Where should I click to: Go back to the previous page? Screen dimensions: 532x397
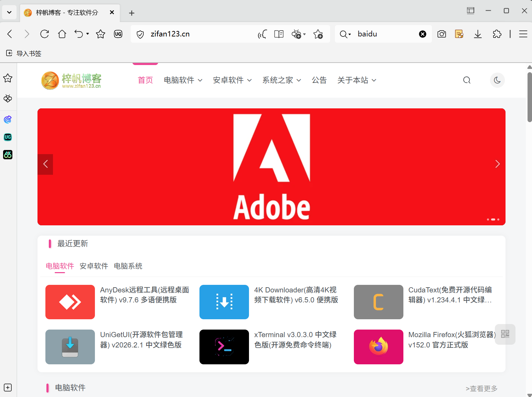(x=10, y=34)
